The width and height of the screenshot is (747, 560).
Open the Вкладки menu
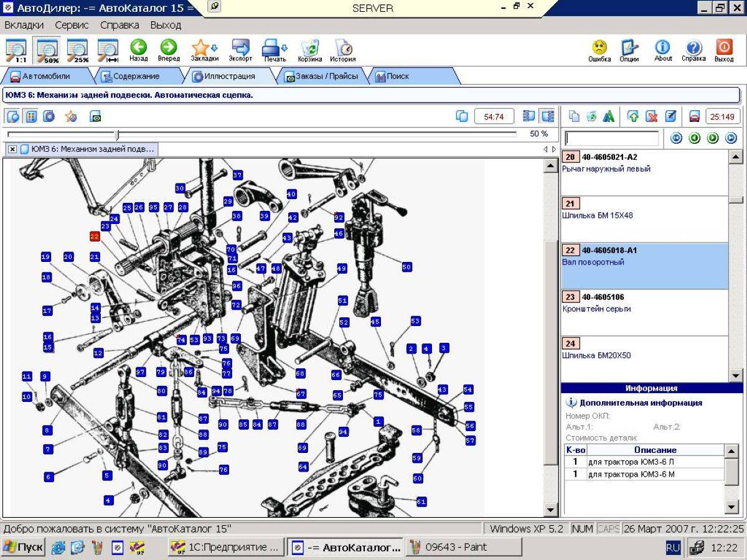[x=24, y=26]
